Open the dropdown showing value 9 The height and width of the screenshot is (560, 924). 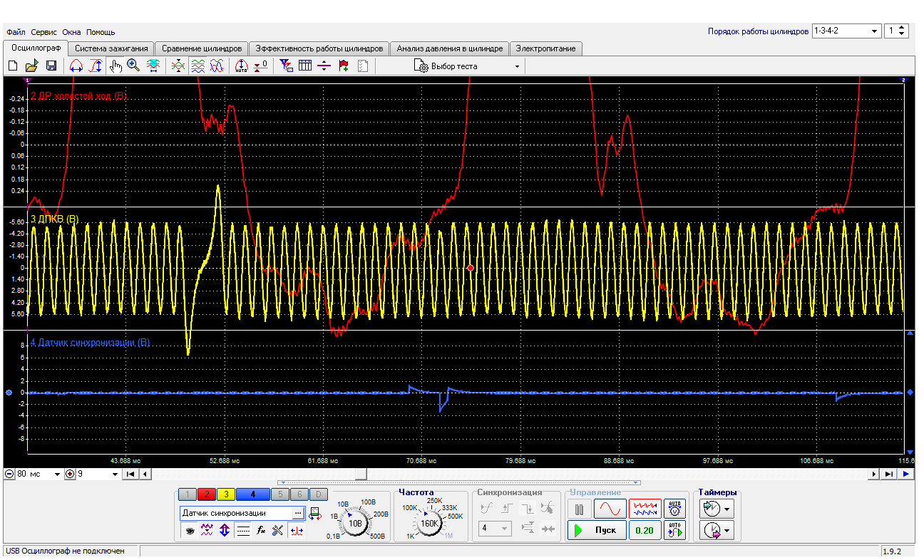tap(98, 474)
